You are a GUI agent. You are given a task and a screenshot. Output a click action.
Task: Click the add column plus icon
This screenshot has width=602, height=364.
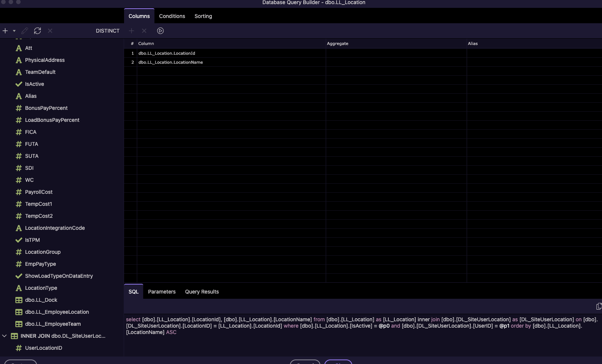132,31
